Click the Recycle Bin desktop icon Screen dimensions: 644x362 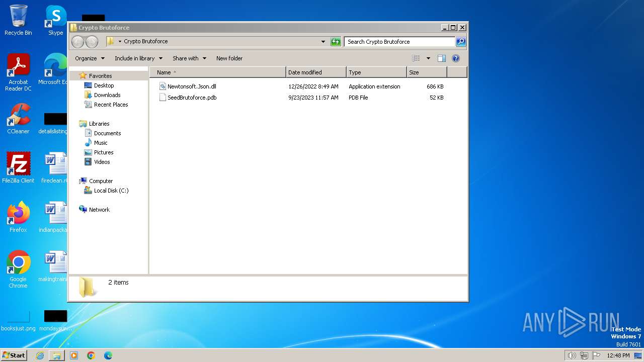click(18, 20)
